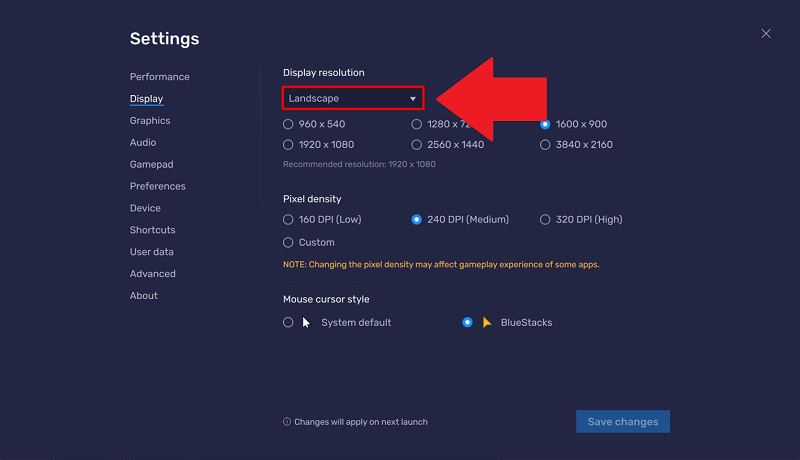The image size is (800, 460).
Task: Set pixel density to 320 DPI (High)
Action: (545, 219)
